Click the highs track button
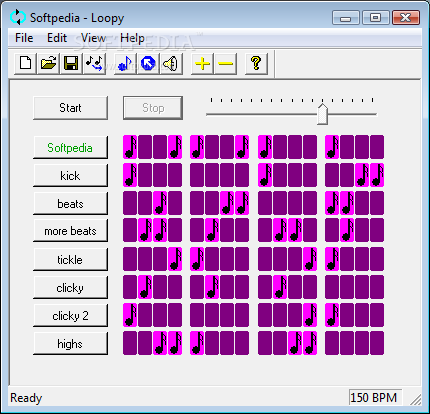 [x=70, y=343]
